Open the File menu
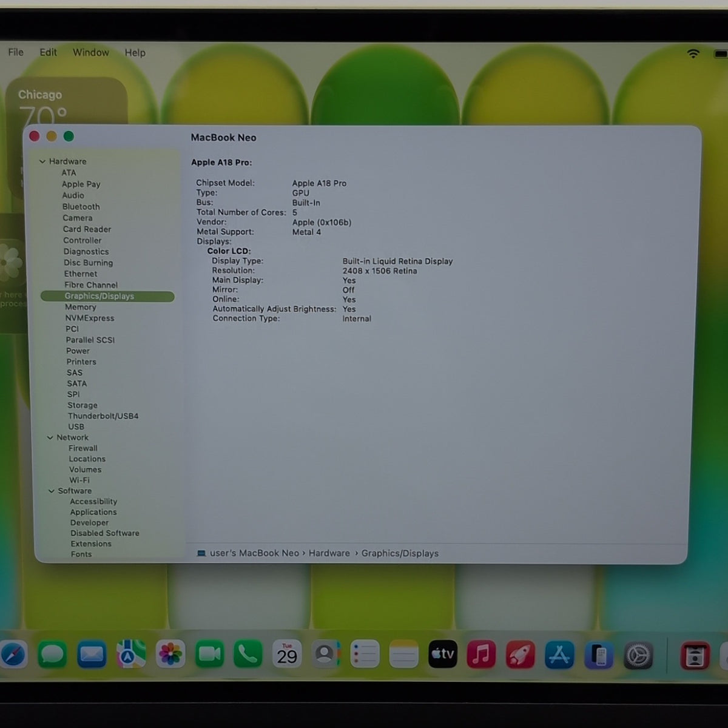The height and width of the screenshot is (728, 728). point(16,52)
